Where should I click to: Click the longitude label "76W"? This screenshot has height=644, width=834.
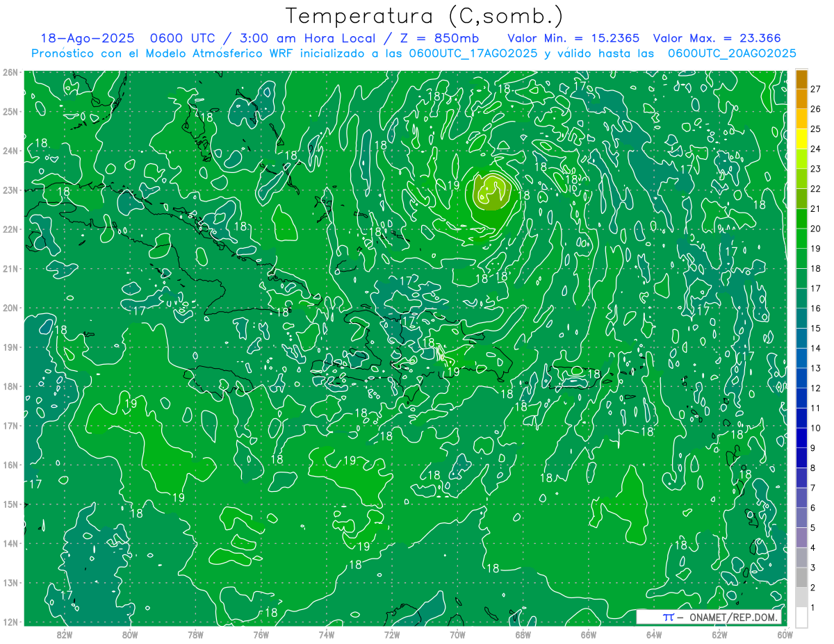point(261,634)
